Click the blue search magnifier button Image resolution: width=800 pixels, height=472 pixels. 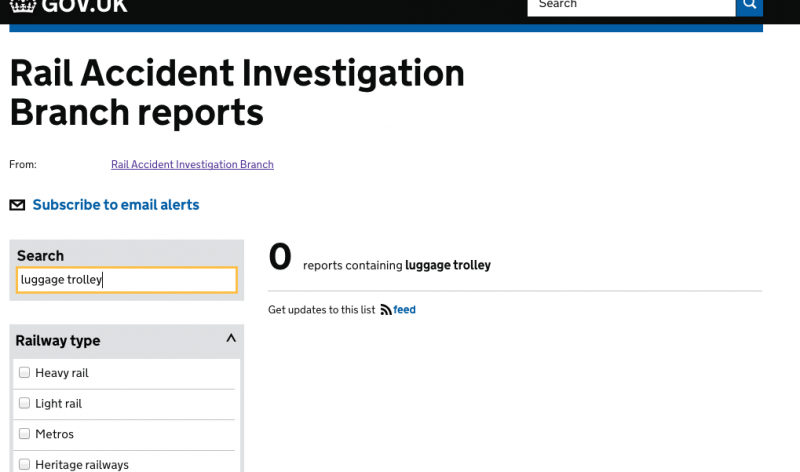pyautogui.click(x=749, y=7)
